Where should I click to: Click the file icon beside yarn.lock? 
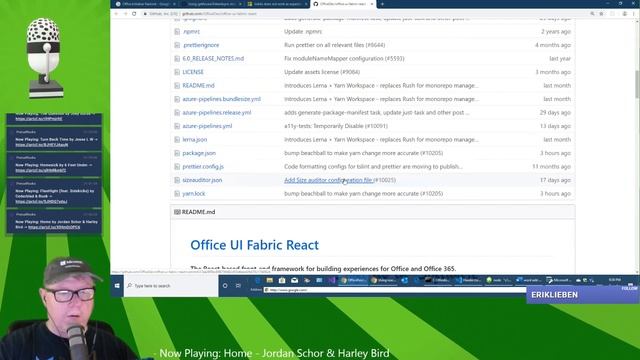coord(177,193)
